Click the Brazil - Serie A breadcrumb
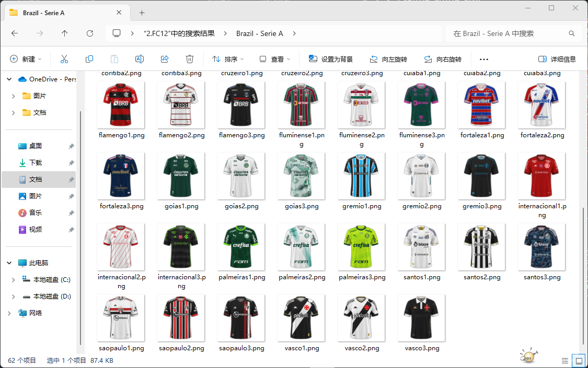 click(259, 33)
